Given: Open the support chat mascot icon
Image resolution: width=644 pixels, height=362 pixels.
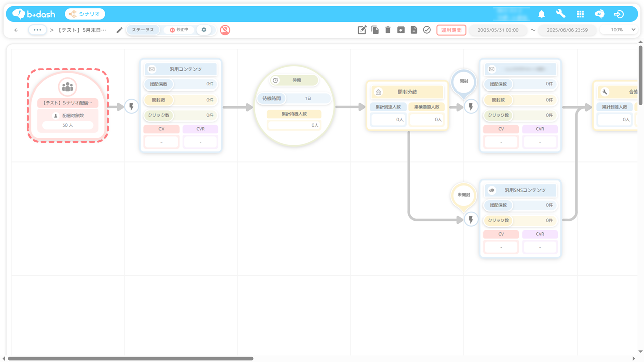Looking at the screenshot, I should 599,14.
